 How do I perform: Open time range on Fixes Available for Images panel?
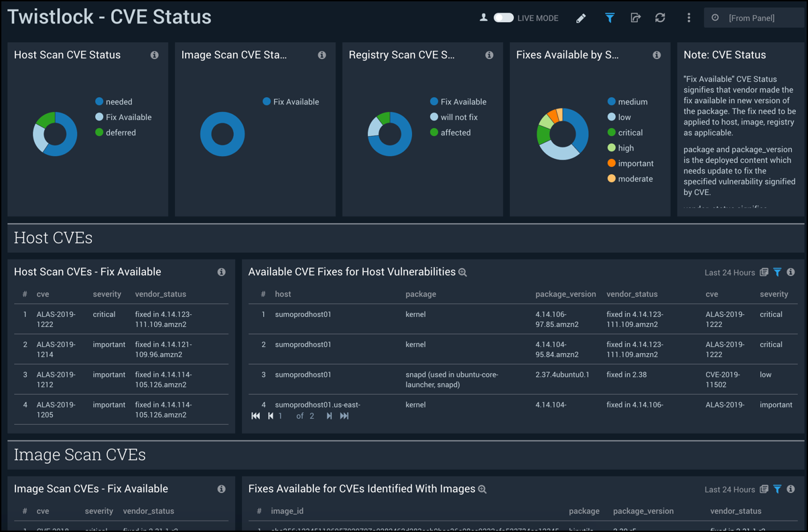(730, 489)
